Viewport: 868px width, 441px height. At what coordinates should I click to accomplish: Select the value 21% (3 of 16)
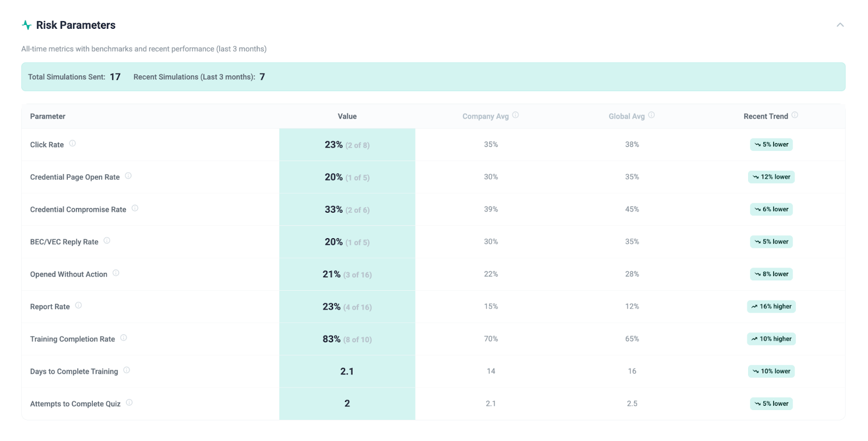tap(347, 274)
